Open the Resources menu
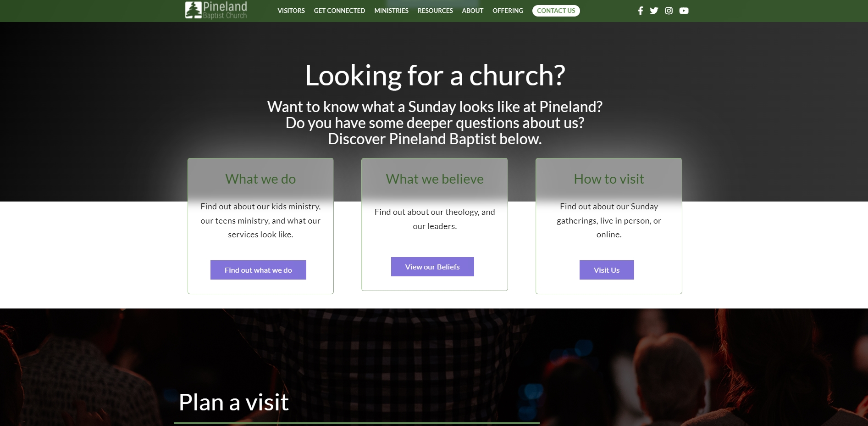 pyautogui.click(x=435, y=11)
